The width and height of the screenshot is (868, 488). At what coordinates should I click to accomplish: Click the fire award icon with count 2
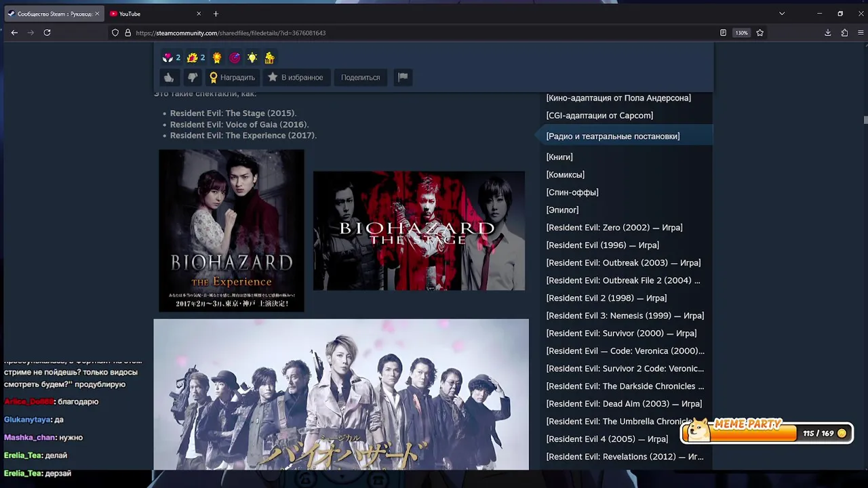[x=196, y=58]
